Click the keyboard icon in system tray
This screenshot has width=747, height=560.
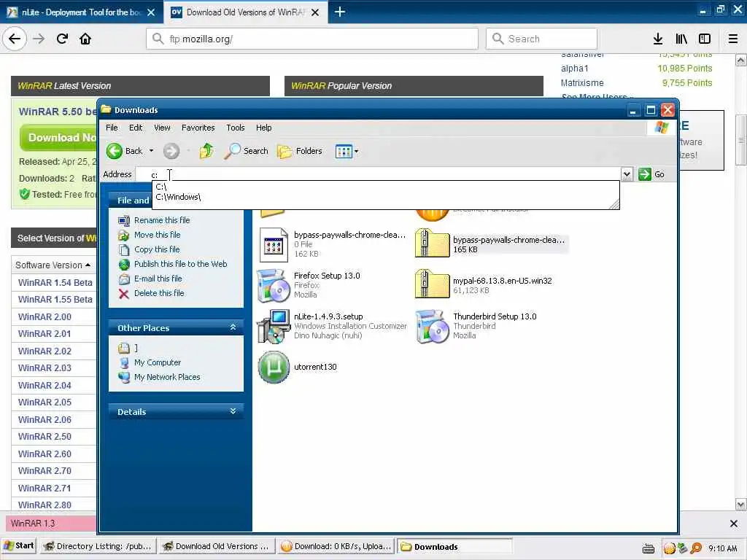[649, 548]
